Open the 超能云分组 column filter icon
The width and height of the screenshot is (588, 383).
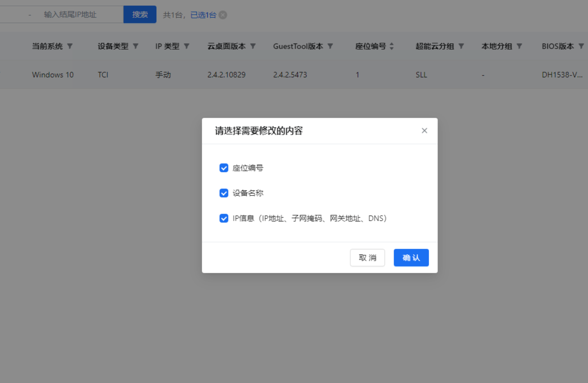[461, 46]
